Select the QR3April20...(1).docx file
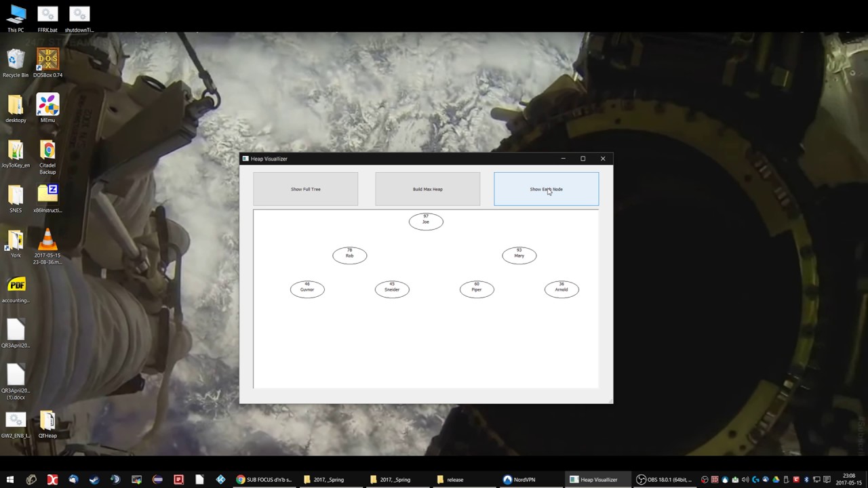 [16, 382]
